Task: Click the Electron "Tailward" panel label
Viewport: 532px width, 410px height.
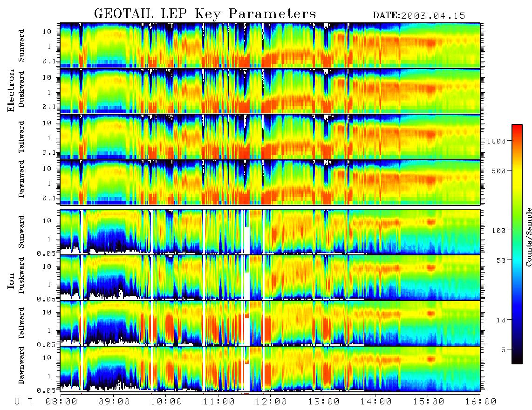Action: [x=21, y=137]
